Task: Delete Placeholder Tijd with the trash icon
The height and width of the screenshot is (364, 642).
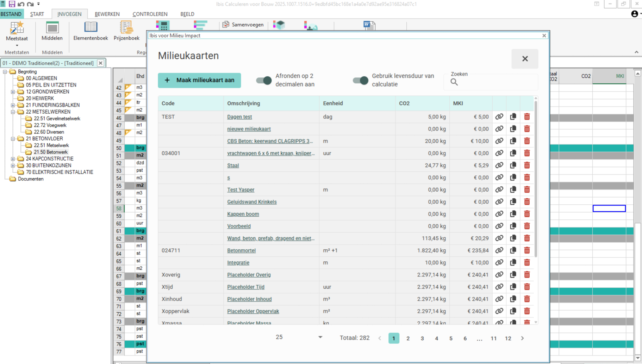Action: 527,287
